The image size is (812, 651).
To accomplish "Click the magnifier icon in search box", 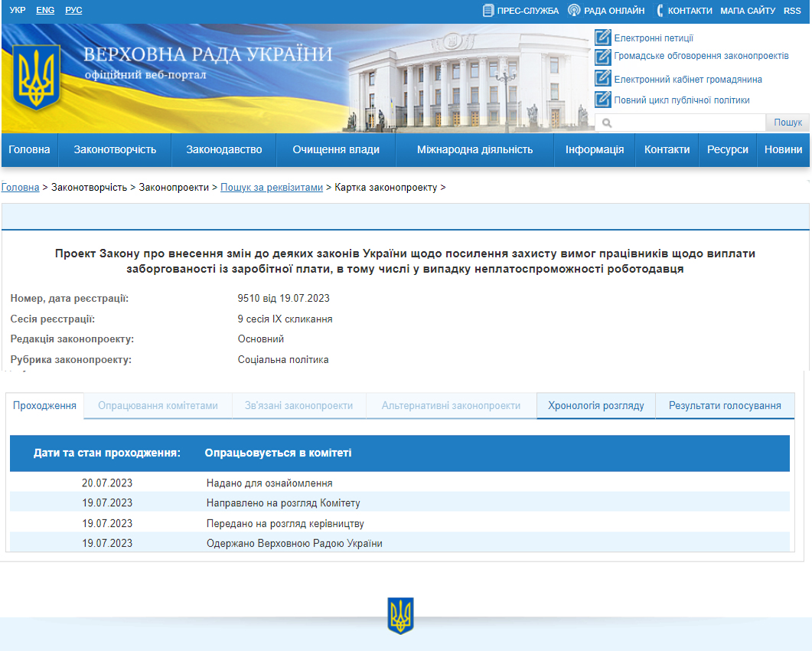I will coord(607,123).
